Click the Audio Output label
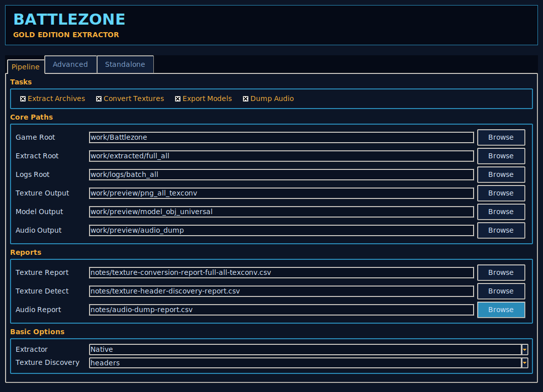This screenshot has height=392, width=543. [x=38, y=230]
